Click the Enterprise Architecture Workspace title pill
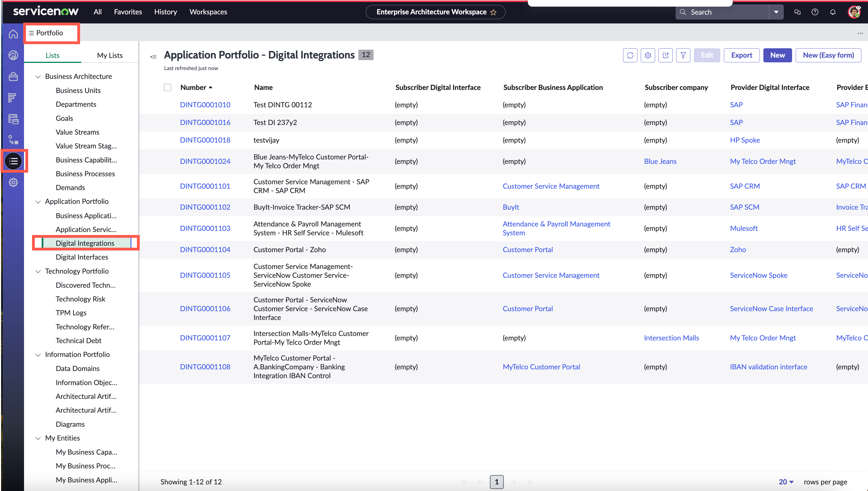 (x=435, y=12)
